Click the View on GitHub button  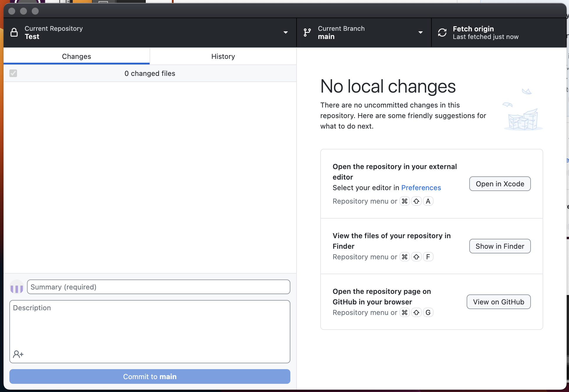(498, 302)
